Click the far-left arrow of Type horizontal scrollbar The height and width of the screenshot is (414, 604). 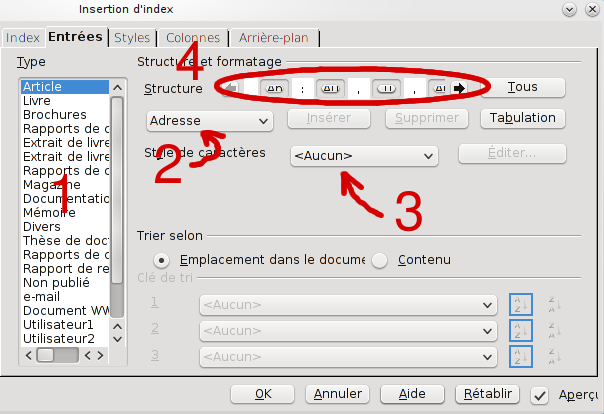[x=28, y=355]
